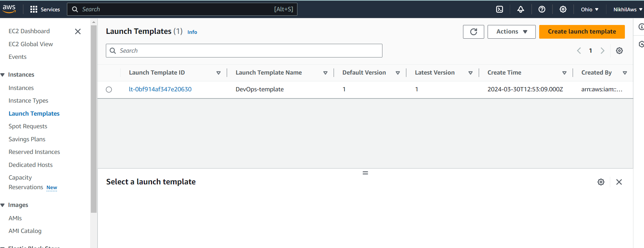This screenshot has width=644, height=248.
Task: Click the Launch Templates search field
Action: (244, 51)
